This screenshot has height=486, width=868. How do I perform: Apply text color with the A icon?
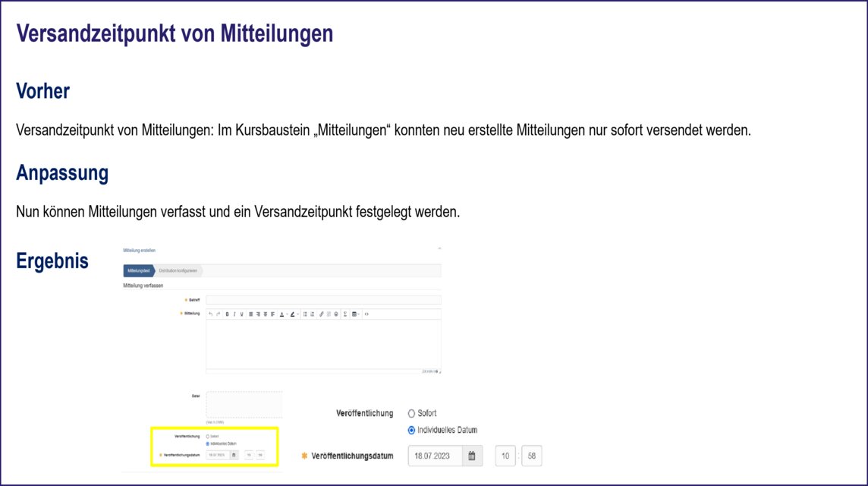click(x=281, y=314)
